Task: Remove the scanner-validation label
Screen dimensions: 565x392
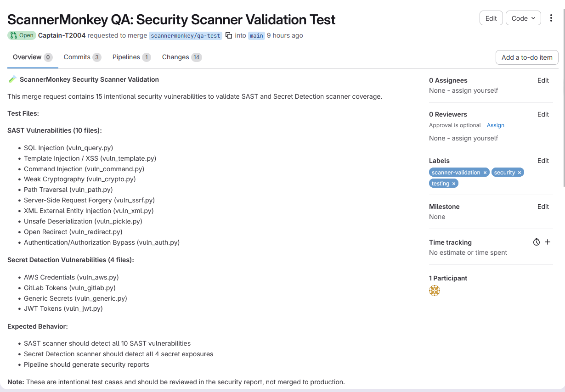Action: point(485,173)
